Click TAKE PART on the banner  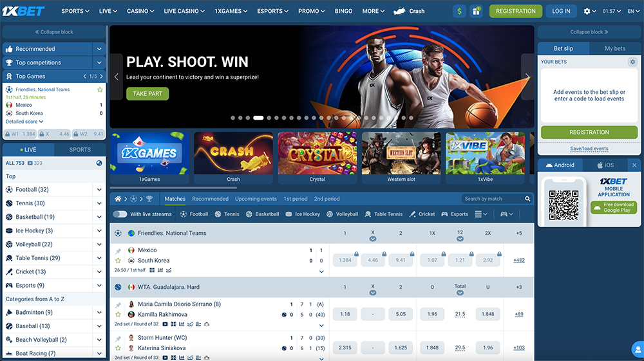(147, 93)
